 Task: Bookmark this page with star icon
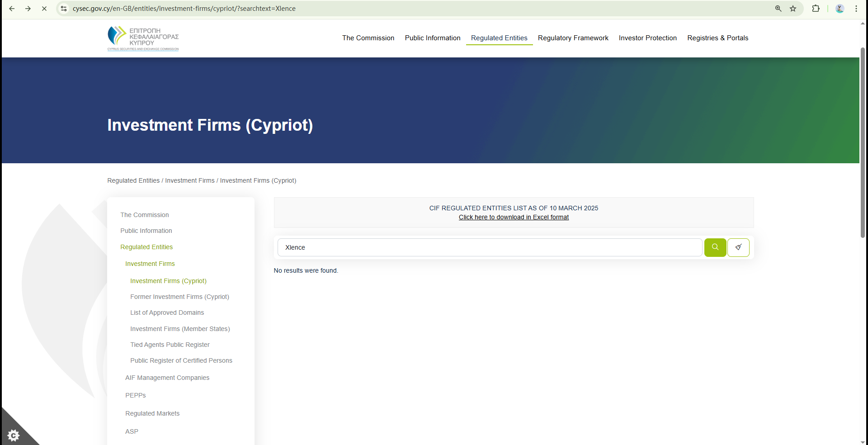pos(793,9)
